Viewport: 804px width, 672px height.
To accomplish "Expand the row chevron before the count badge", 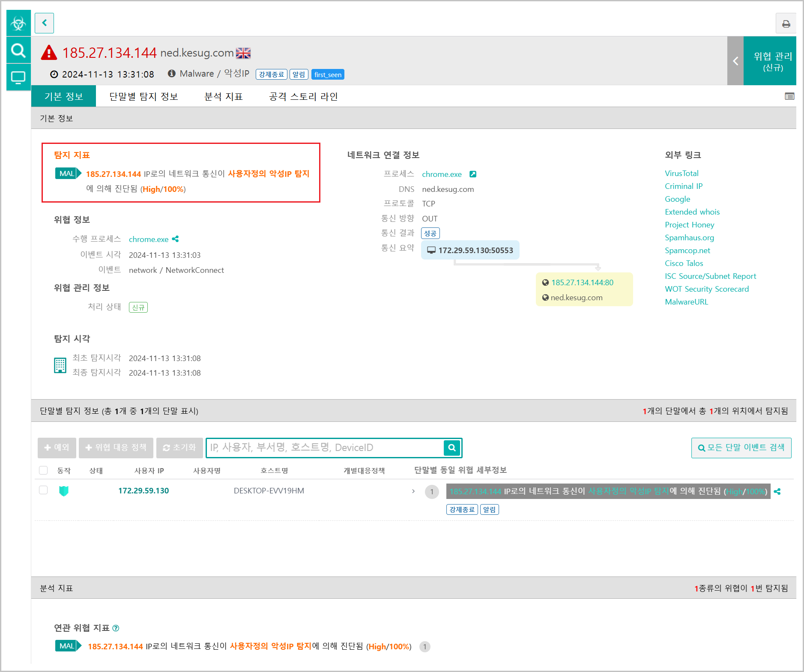I will pos(413,491).
